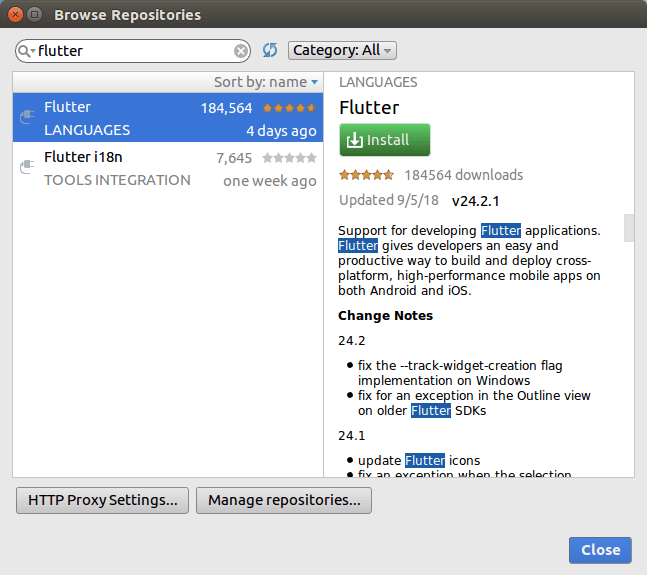Image resolution: width=647 pixels, height=575 pixels.
Task: Click the 184,564 download count in list
Action: tap(226, 108)
